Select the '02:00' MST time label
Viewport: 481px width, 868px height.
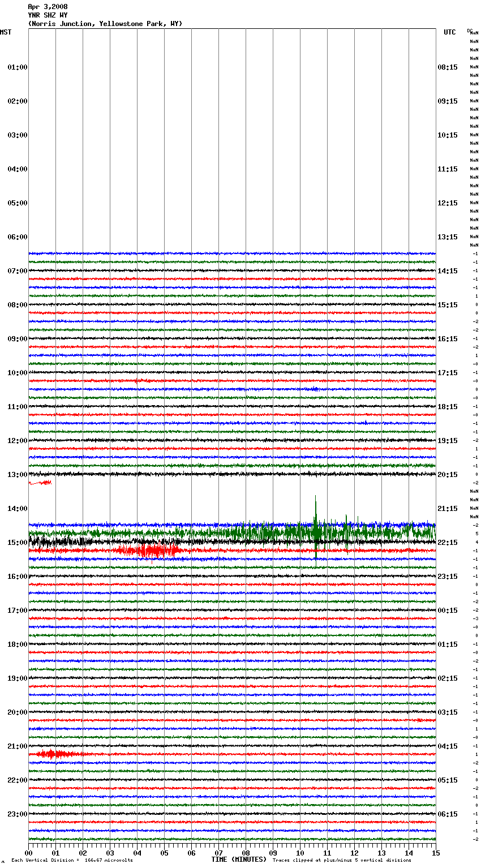(18, 101)
